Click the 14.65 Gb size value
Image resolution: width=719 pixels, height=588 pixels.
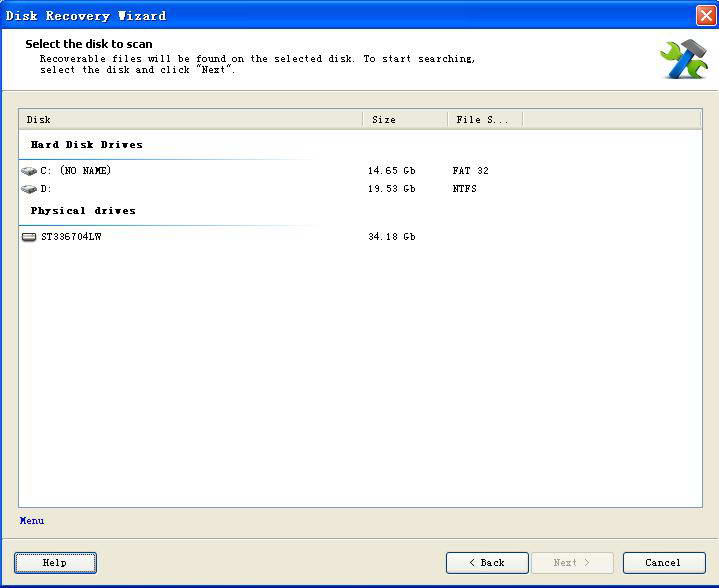tap(392, 171)
